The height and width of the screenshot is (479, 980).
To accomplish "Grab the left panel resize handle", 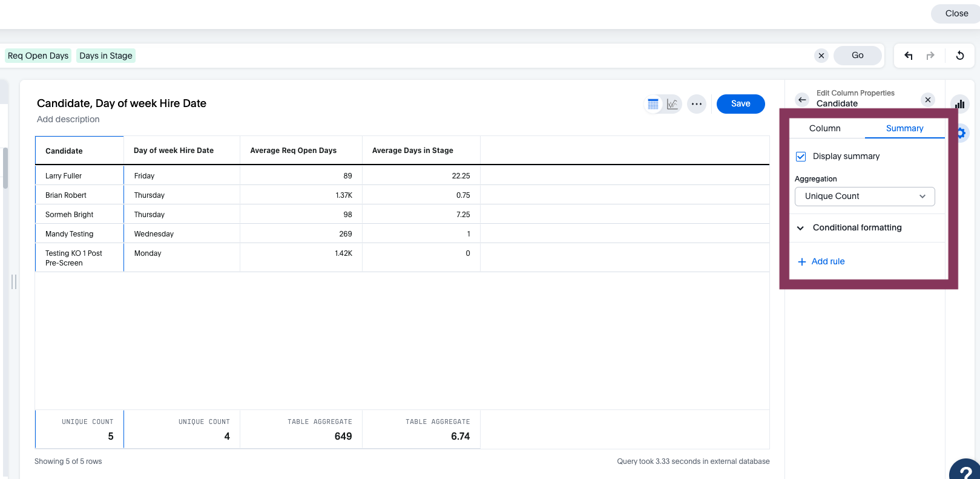I will click(x=14, y=282).
